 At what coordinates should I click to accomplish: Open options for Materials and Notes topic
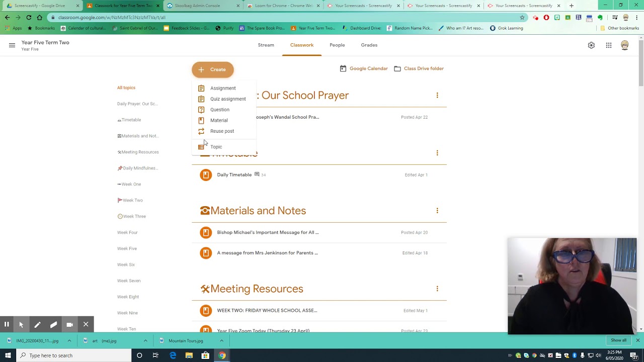(437, 211)
